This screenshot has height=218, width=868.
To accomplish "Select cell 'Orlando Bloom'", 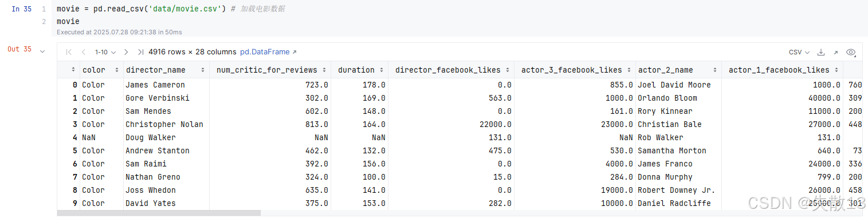I will pyautogui.click(x=667, y=98).
